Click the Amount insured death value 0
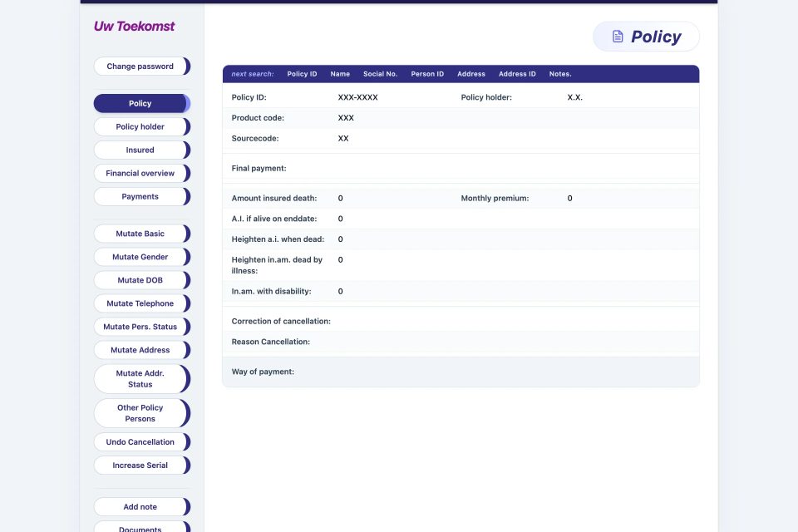 [341, 199]
